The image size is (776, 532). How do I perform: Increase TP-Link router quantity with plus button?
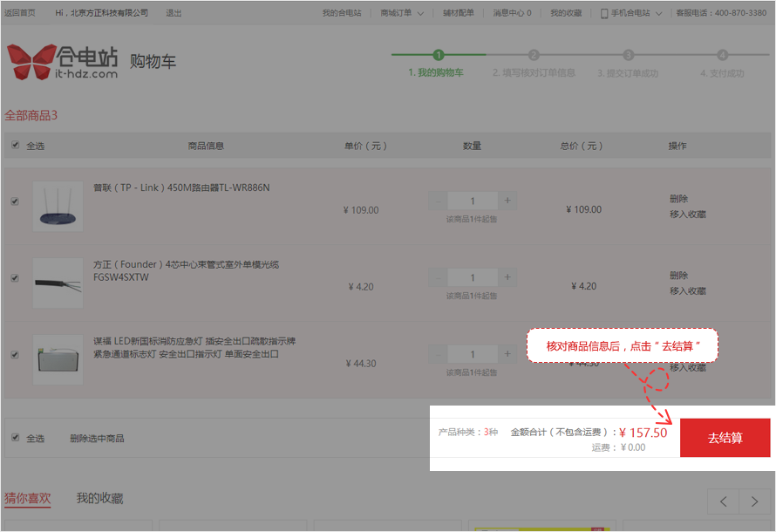point(507,201)
